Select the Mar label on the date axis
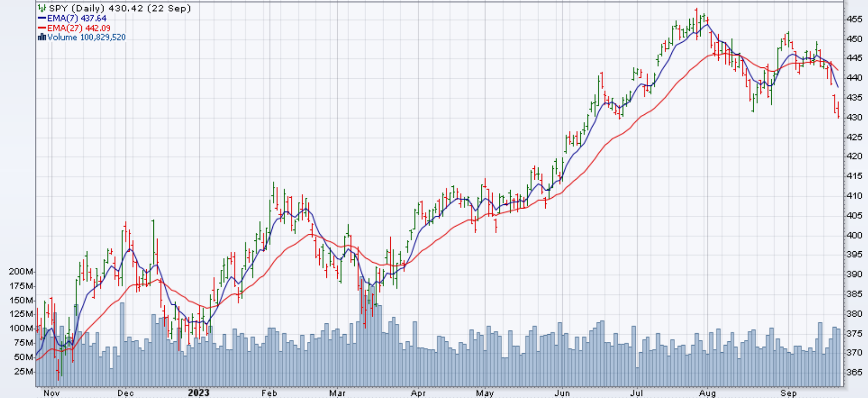Viewport: 868px width, 398px height. pos(337,393)
